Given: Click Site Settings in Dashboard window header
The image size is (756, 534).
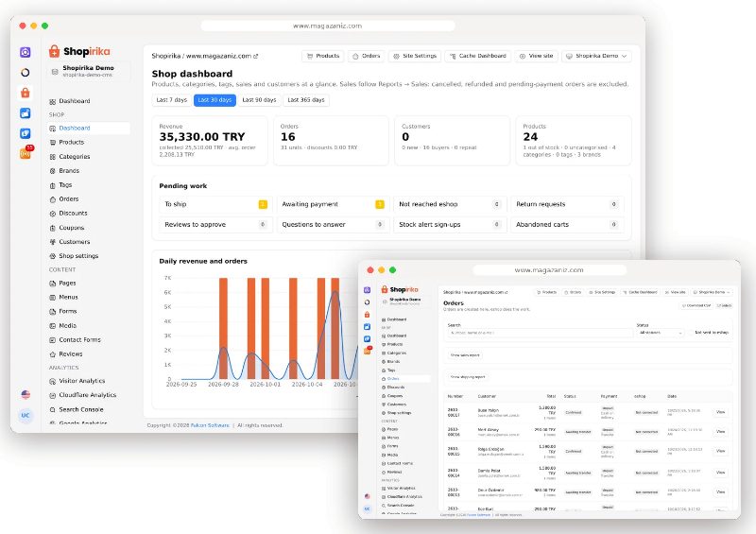Looking at the screenshot, I should tap(415, 56).
